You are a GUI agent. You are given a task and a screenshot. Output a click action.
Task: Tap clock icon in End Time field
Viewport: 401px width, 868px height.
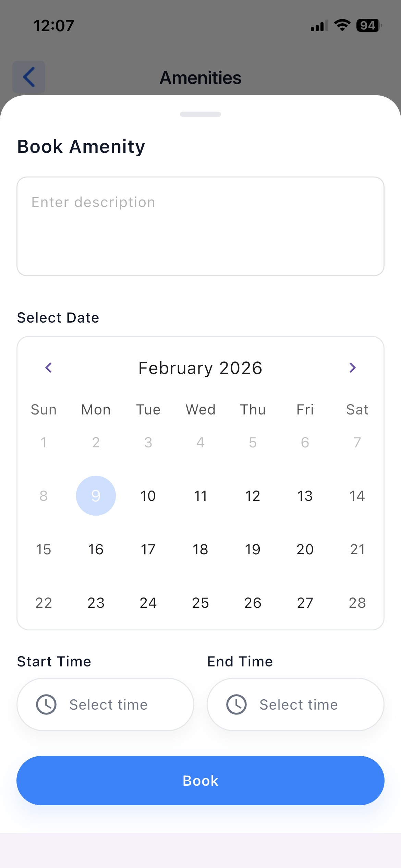pyautogui.click(x=236, y=704)
